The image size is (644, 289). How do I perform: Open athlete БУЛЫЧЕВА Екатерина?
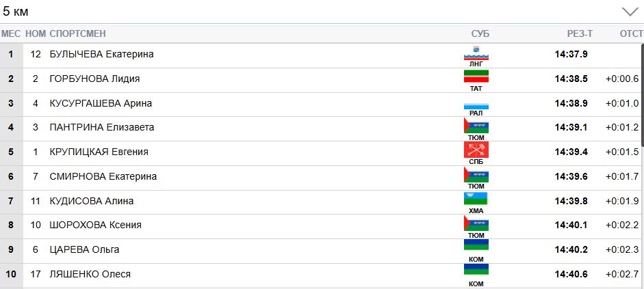(101, 54)
